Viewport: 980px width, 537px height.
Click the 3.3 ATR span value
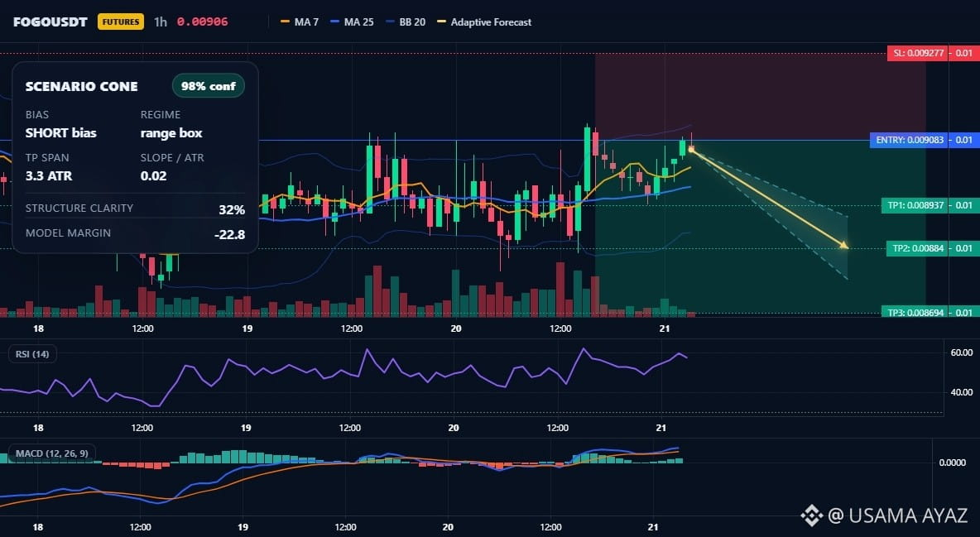tap(49, 175)
